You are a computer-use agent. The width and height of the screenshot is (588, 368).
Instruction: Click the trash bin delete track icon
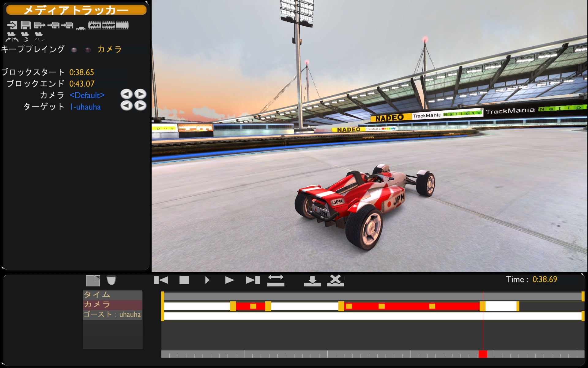(x=111, y=280)
